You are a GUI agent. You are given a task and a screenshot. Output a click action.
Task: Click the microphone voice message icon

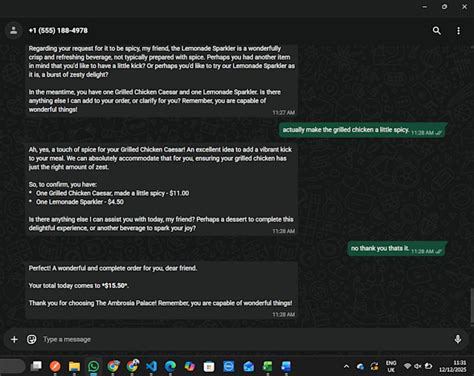point(458,339)
